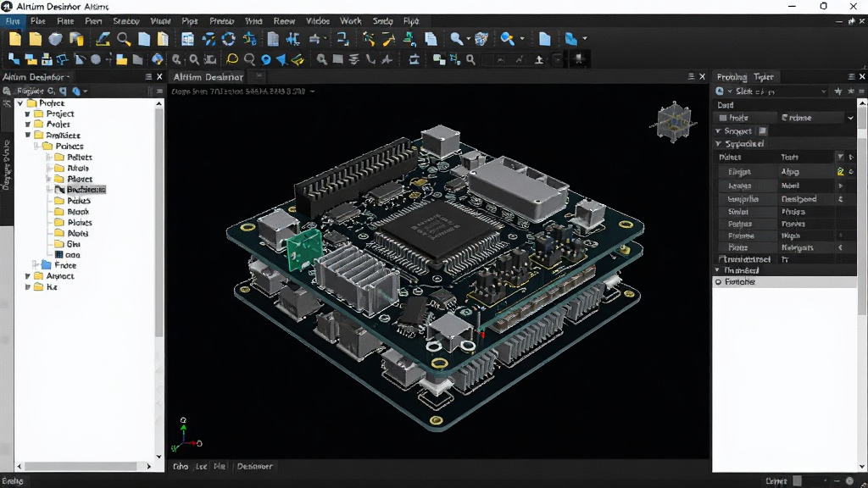The image size is (868, 488).
Task: Click the upload arrow icon in second toolbar
Action: (538, 59)
